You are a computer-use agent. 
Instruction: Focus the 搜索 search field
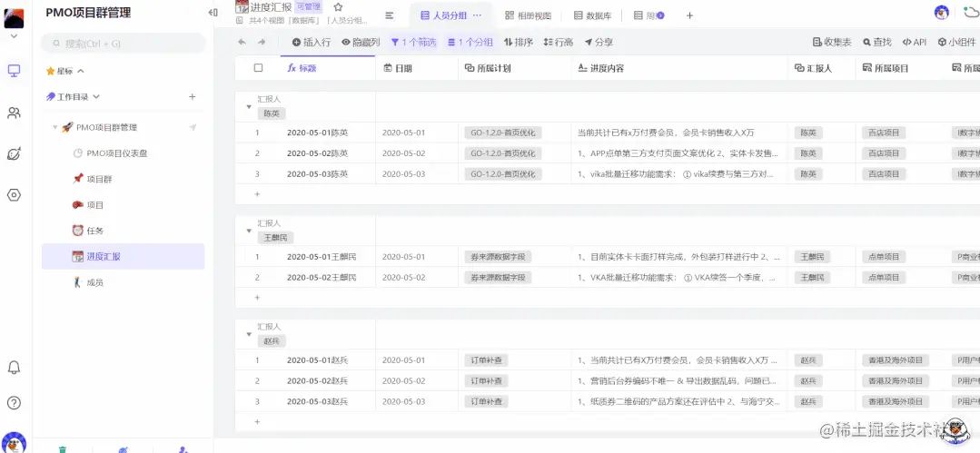click(124, 44)
